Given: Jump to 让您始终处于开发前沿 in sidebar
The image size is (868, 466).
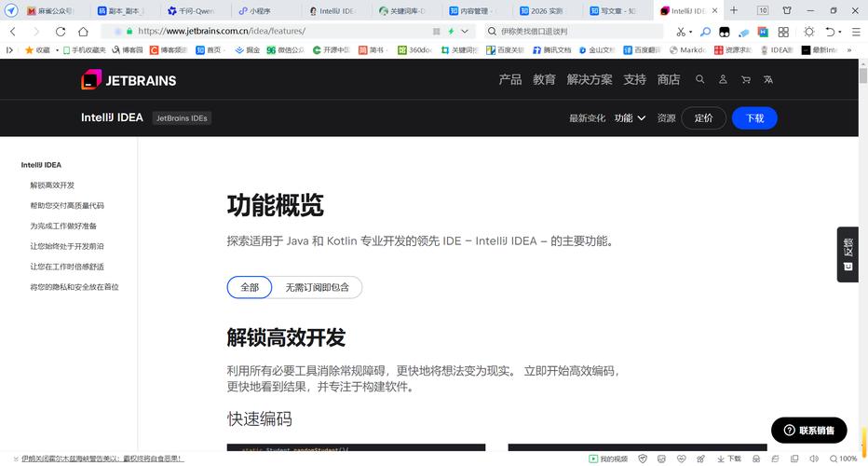Looking at the screenshot, I should coord(67,246).
